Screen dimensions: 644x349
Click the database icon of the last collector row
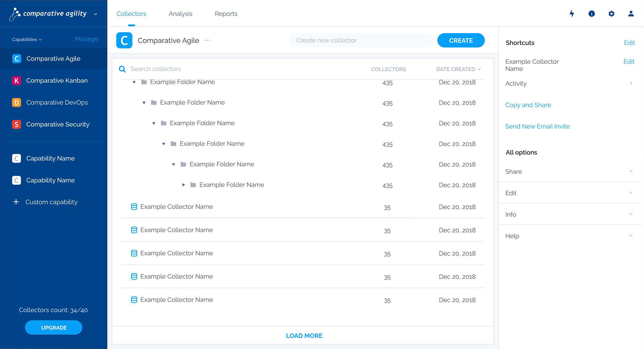pos(134,300)
